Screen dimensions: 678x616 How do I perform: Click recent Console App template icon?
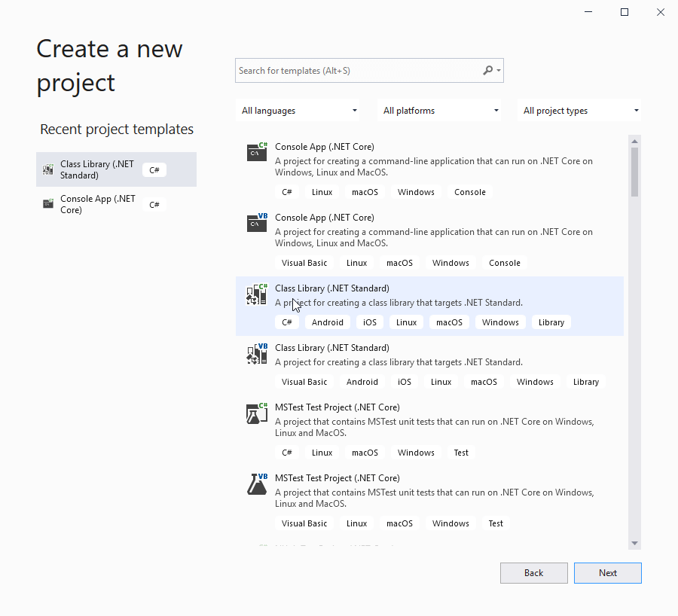48,204
